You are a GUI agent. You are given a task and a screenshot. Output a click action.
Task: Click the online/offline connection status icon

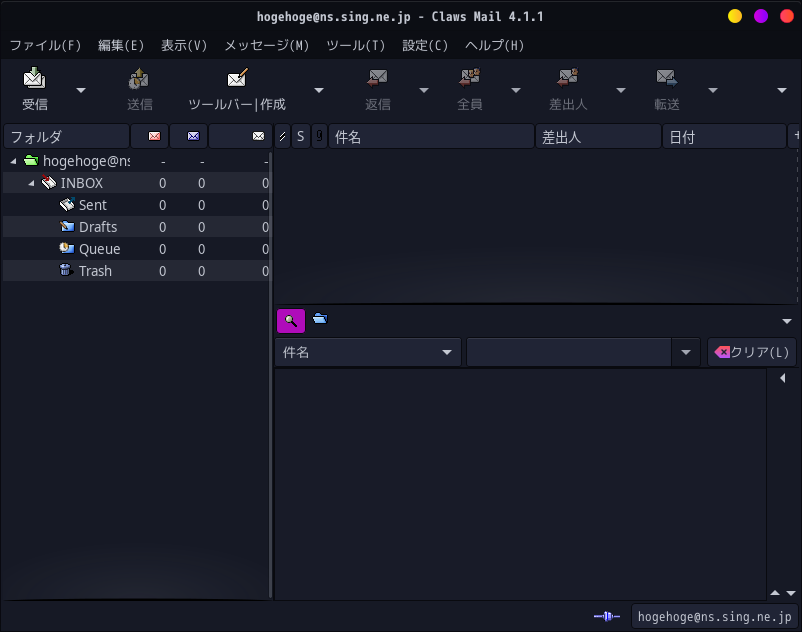(607, 617)
